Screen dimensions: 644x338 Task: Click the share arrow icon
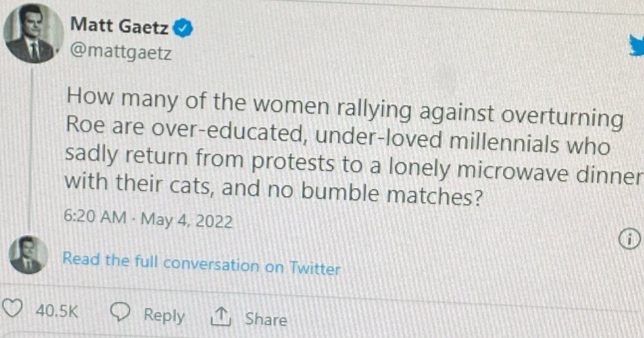pyautogui.click(x=220, y=317)
